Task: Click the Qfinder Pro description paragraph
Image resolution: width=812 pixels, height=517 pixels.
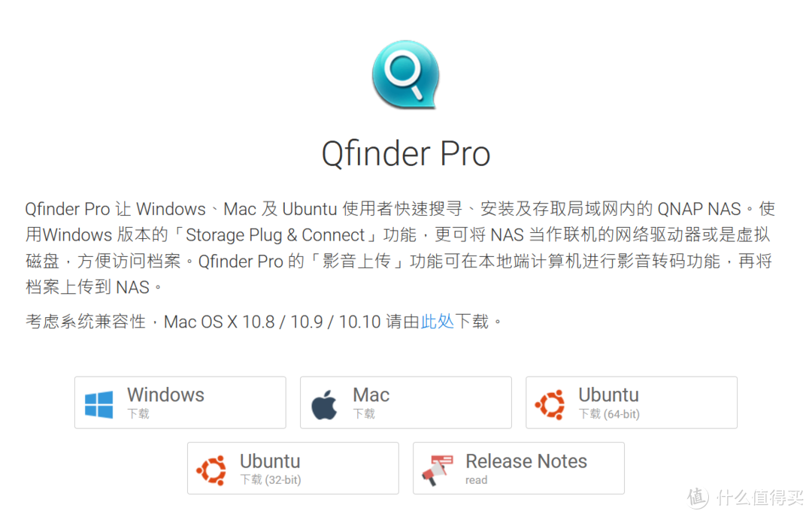Action: coord(400,248)
